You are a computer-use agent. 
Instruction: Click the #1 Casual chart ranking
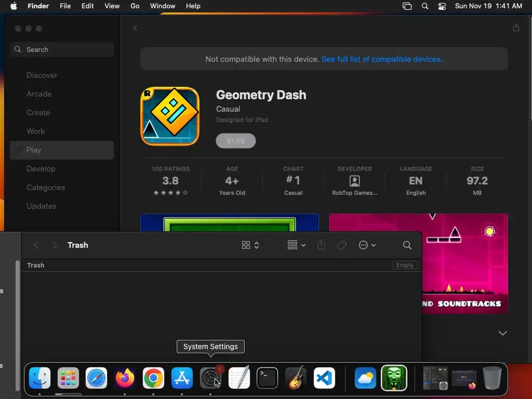(x=293, y=180)
